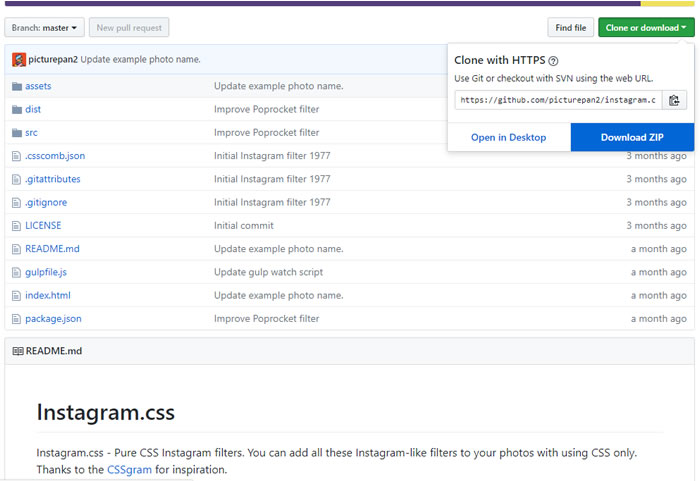Viewport: 700px width, 481px height.
Task: Click the repository clone URL field
Action: (x=558, y=100)
